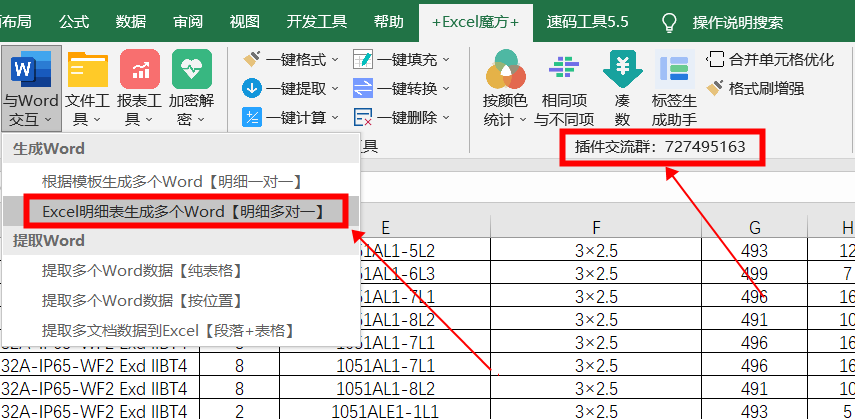Expand the 按颜色统计 dropdown arrow
The image size is (855, 419).
522,119
